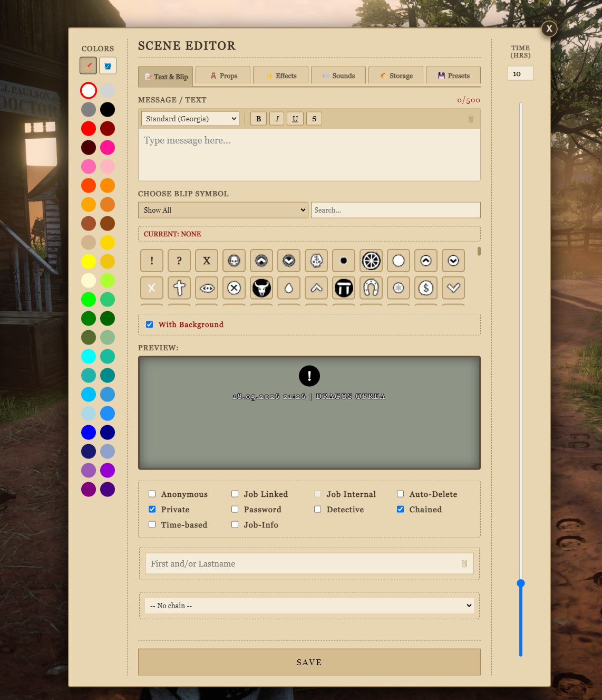Choose the black letter X blip symbol
This screenshot has width=602, height=700.
point(207,261)
